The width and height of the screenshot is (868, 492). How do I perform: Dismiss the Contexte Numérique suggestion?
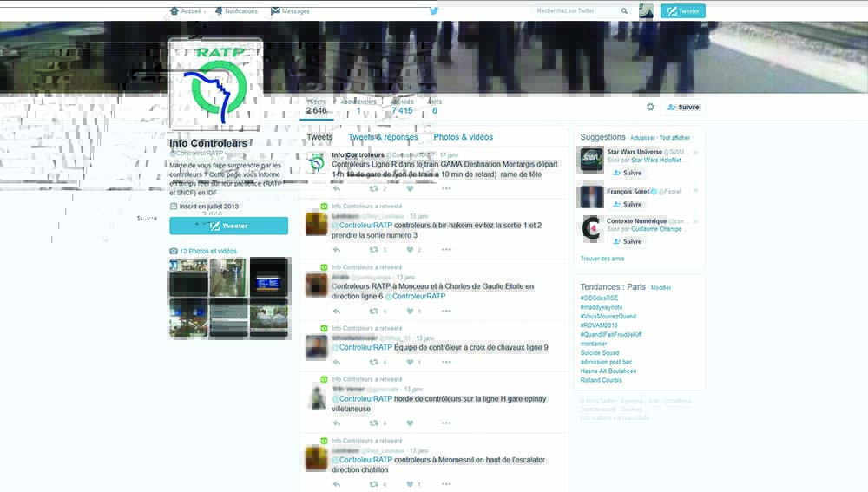click(x=695, y=221)
